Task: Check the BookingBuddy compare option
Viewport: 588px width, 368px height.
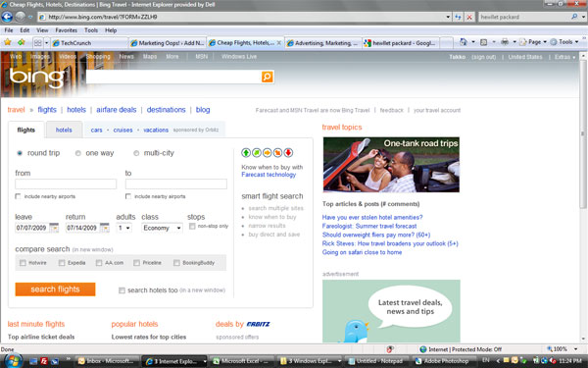Action: 176,262
